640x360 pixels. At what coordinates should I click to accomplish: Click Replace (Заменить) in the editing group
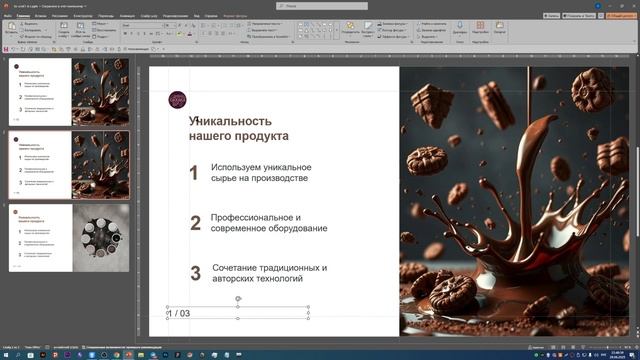pyautogui.click(x=431, y=30)
